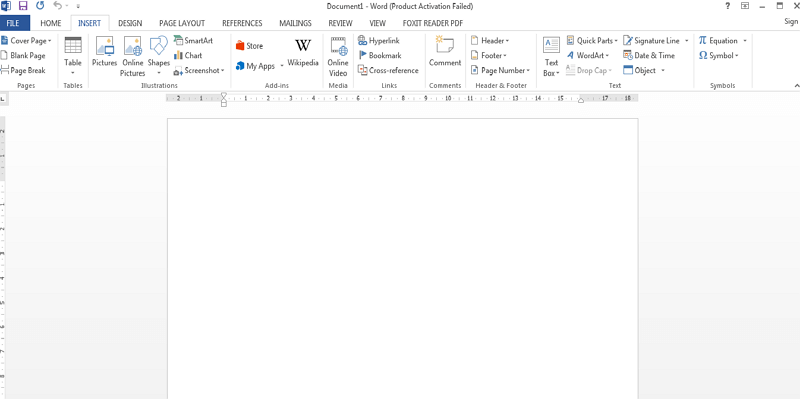Insert a Hyperlink
The width and height of the screenshot is (800, 399).
click(379, 41)
